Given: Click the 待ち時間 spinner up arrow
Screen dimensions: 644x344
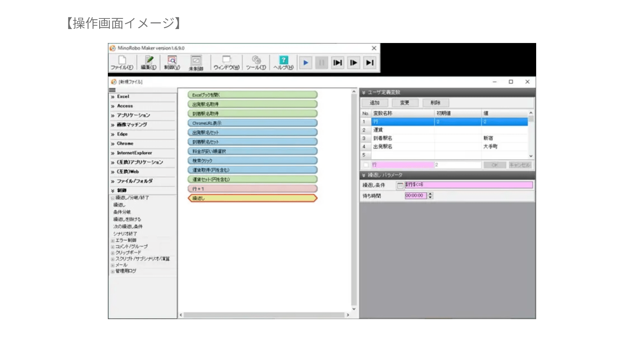Looking at the screenshot, I should tap(430, 194).
